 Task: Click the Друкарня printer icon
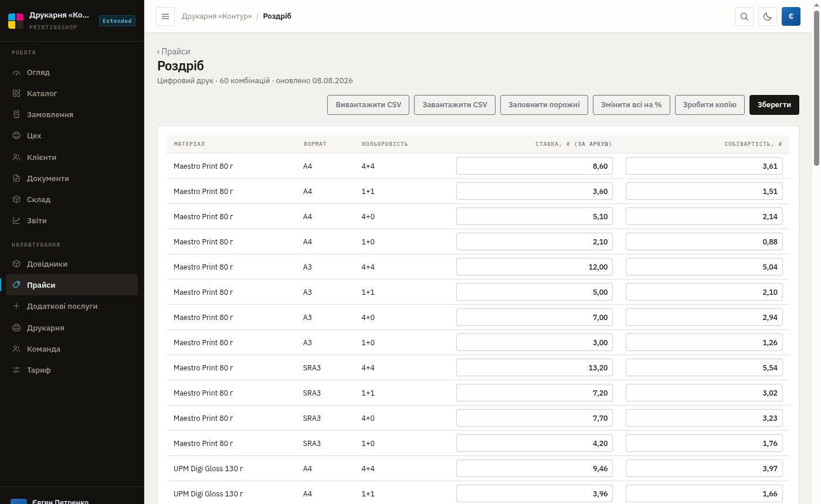[16, 328]
